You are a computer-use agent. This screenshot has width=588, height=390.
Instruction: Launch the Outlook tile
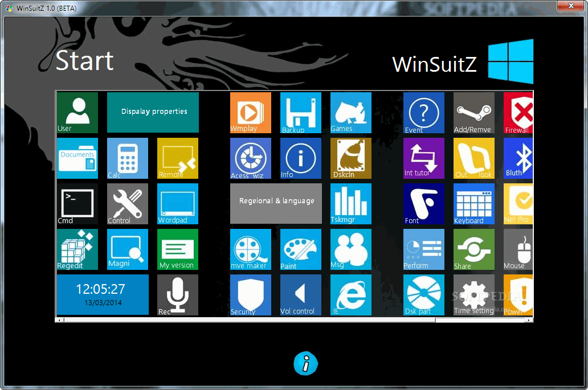pos(474,158)
